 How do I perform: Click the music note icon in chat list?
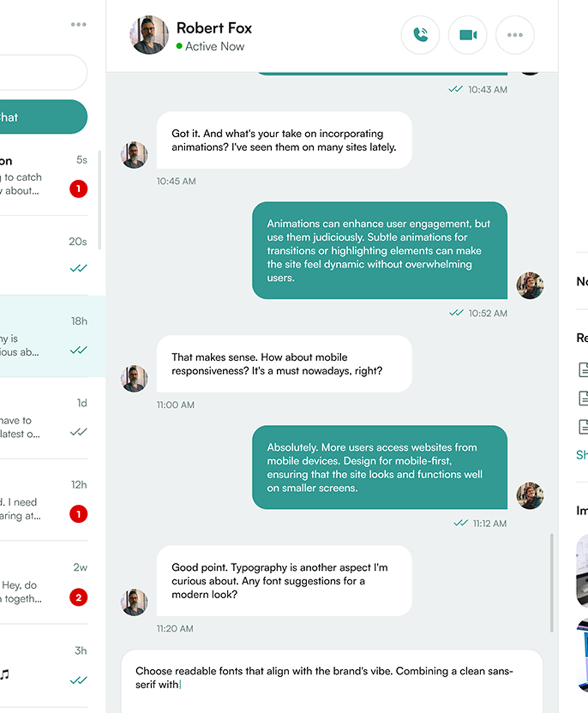pyautogui.click(x=5, y=674)
